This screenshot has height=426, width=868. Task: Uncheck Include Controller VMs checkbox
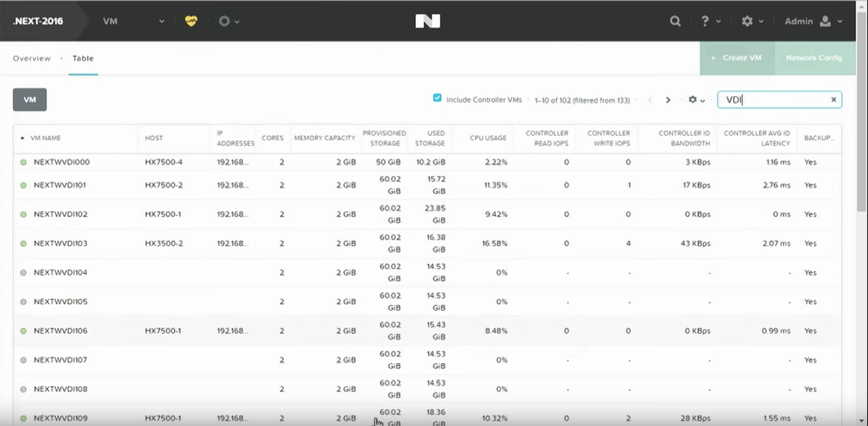tap(437, 98)
